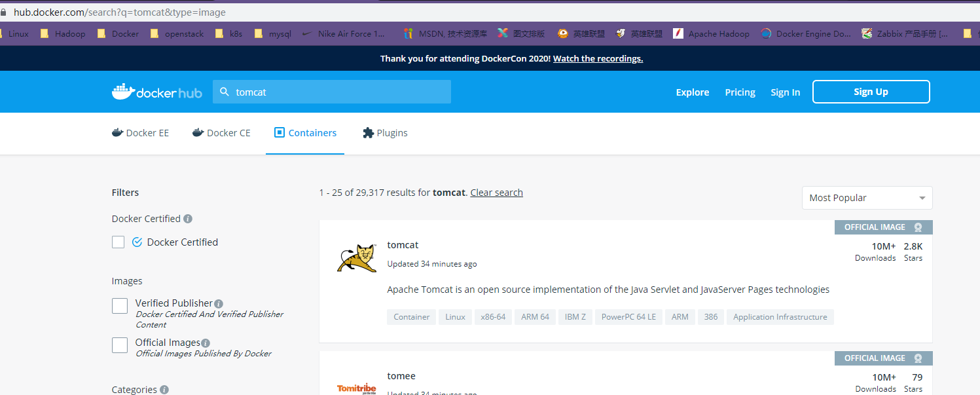This screenshot has height=395, width=980.
Task: Click the PowerPC 64 LE tag
Action: 628,317
